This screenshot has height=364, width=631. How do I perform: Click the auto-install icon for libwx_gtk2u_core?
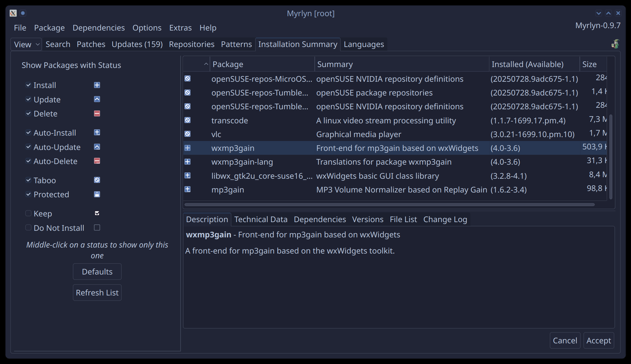(187, 175)
